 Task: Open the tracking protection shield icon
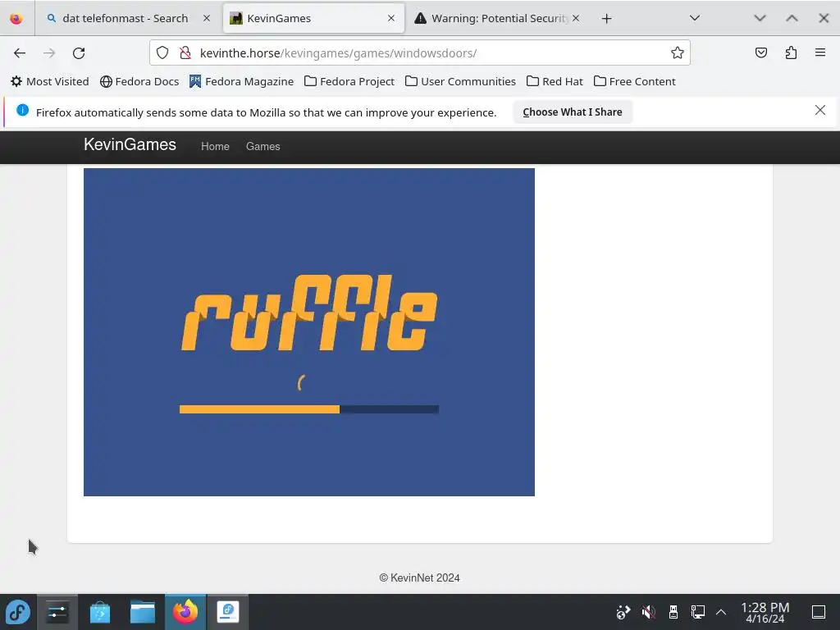pos(162,53)
